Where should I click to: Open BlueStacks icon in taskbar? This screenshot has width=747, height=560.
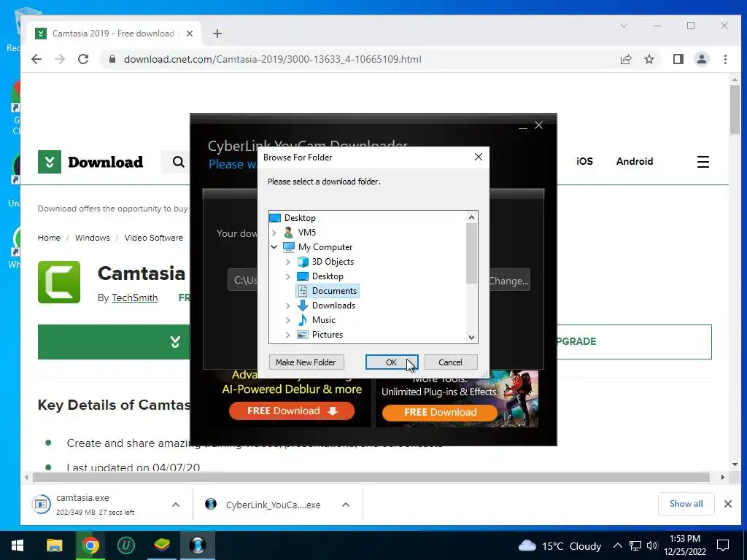(162, 545)
